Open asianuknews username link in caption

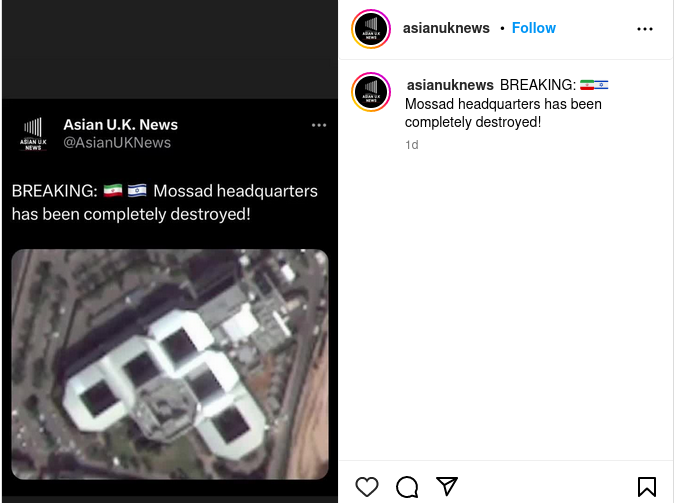coord(450,85)
